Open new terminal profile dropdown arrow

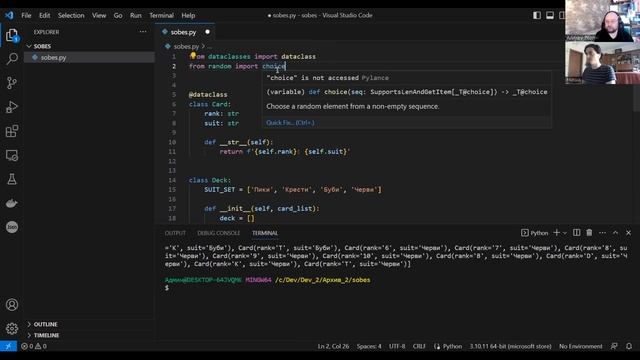pyautogui.click(x=565, y=233)
